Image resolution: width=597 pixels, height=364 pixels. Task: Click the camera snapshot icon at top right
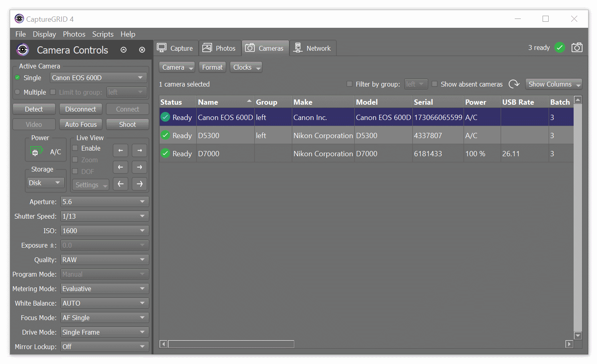pyautogui.click(x=577, y=48)
